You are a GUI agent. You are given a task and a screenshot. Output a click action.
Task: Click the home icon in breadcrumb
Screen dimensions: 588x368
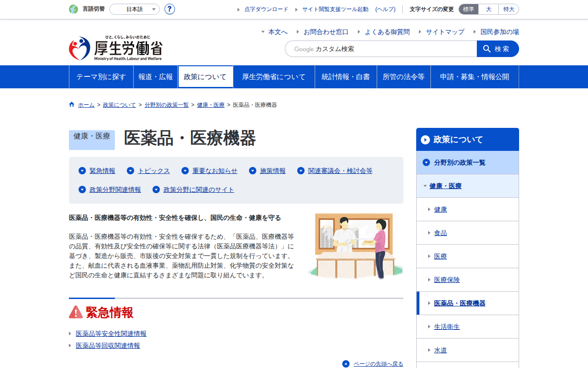[x=72, y=104]
